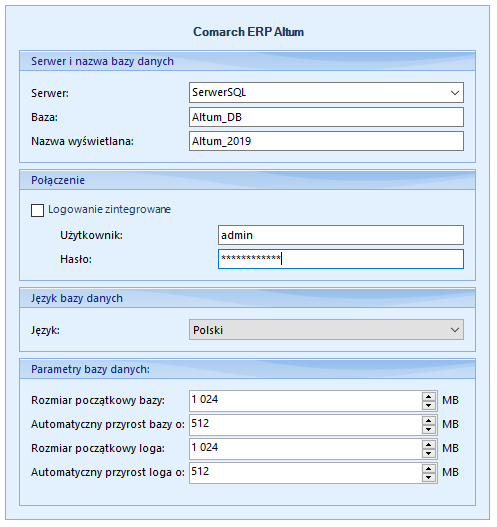The image size is (497, 527).
Task: Open the Serwer dropdown arrow
Action: click(455, 93)
